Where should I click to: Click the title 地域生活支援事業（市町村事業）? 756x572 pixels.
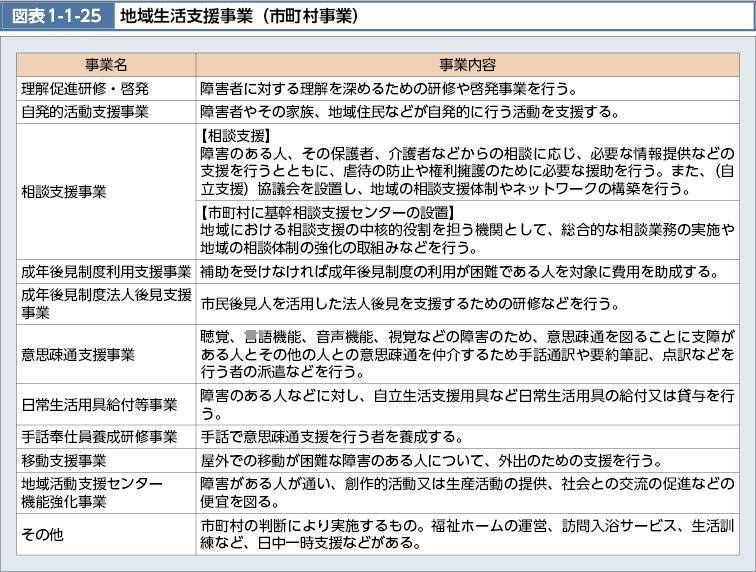pos(240,17)
